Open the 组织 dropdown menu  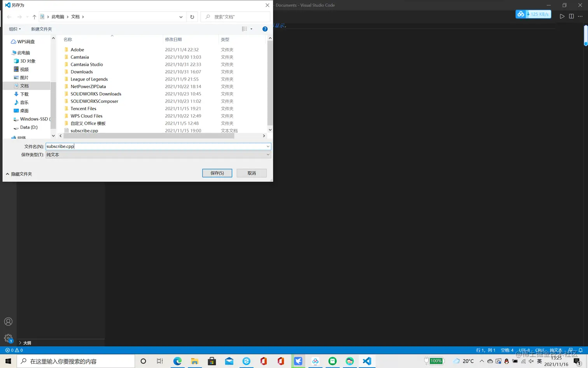click(x=15, y=29)
